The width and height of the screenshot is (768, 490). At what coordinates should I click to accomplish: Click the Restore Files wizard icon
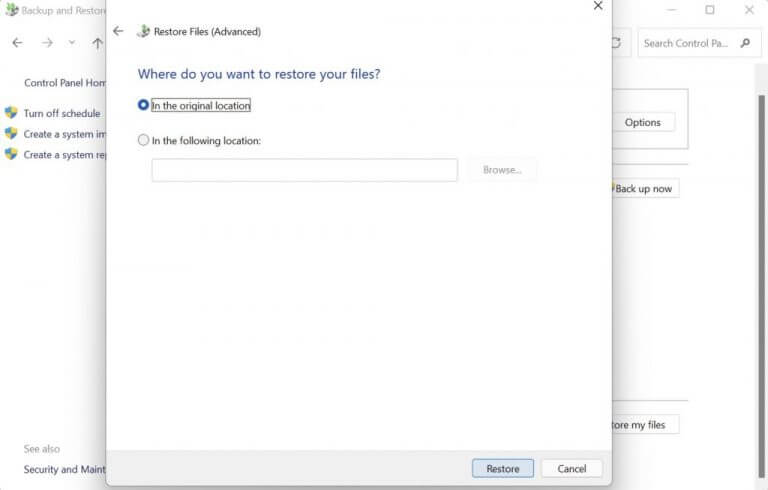pos(143,32)
